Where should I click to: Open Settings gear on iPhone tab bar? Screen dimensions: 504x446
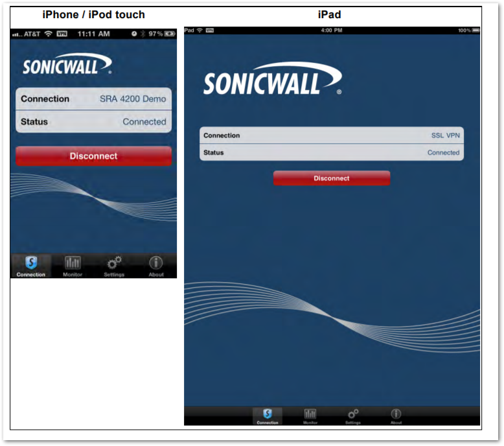[x=114, y=263]
